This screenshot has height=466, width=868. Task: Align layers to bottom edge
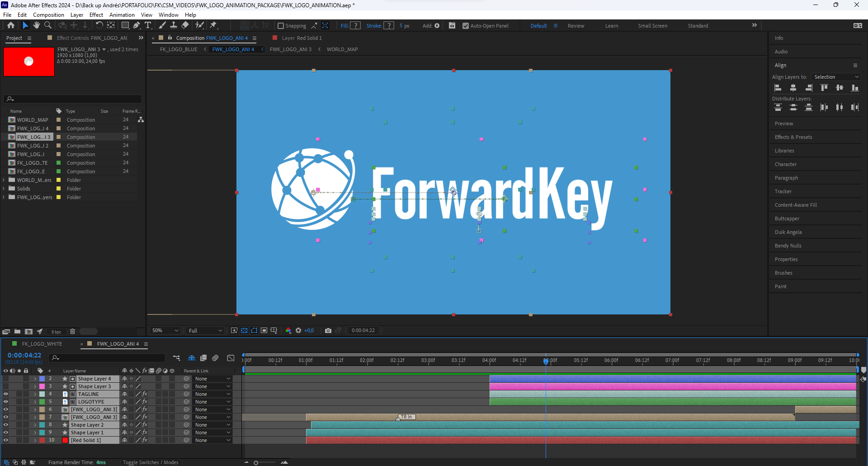coord(855,88)
